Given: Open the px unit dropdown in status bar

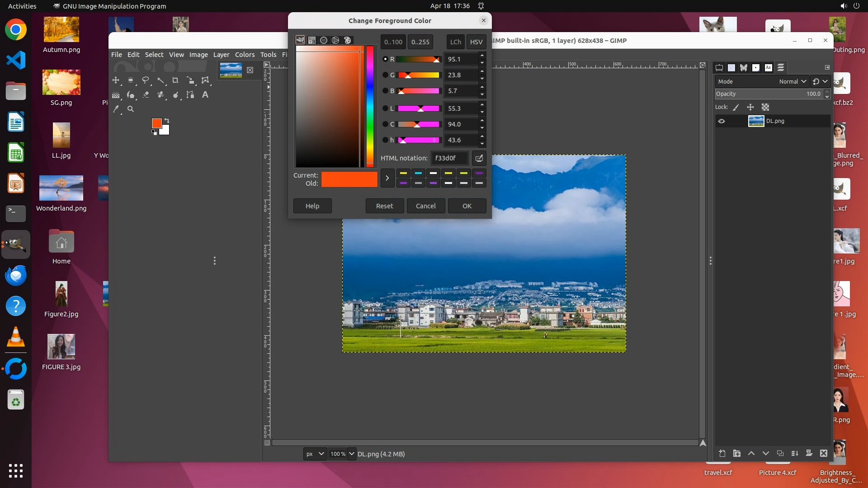Looking at the screenshot, I should [315, 454].
